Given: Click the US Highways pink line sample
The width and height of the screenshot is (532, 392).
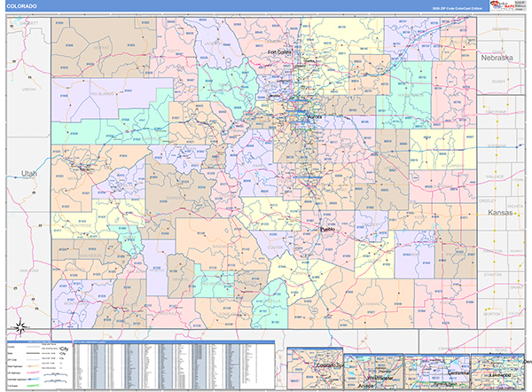Looking at the screenshot, I should click(x=33, y=372).
